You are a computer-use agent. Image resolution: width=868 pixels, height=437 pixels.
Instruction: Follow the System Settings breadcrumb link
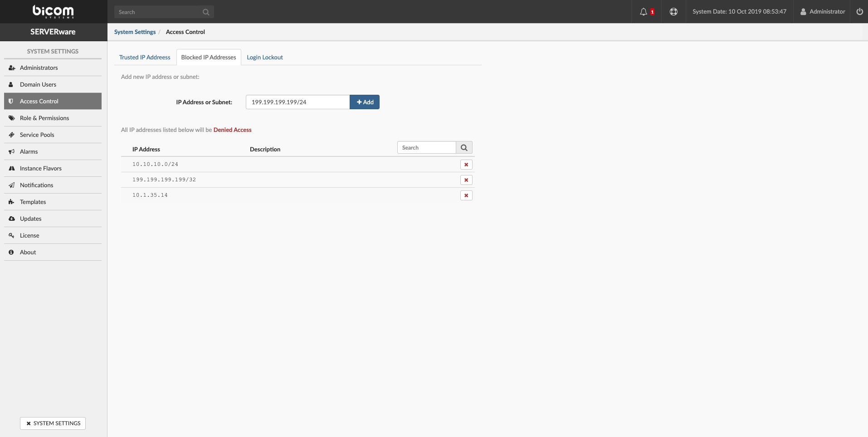click(135, 32)
